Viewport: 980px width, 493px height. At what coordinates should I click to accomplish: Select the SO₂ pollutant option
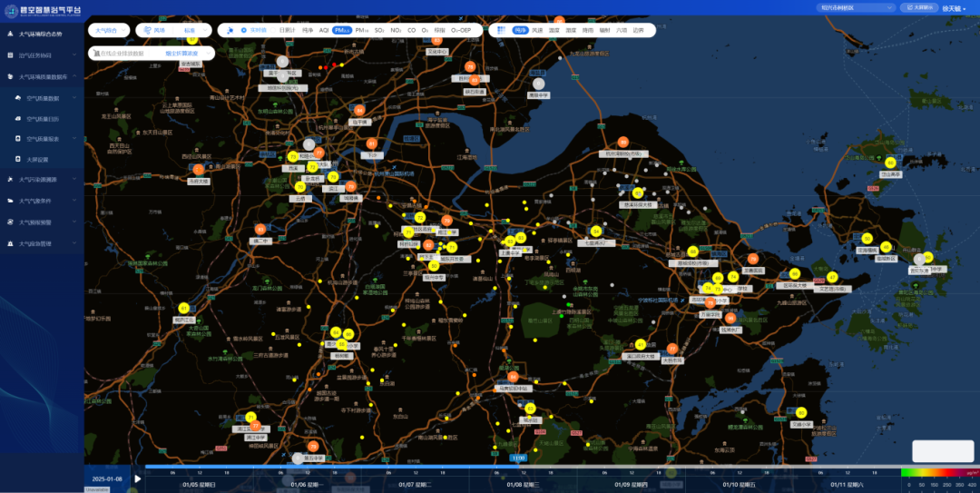(x=379, y=30)
